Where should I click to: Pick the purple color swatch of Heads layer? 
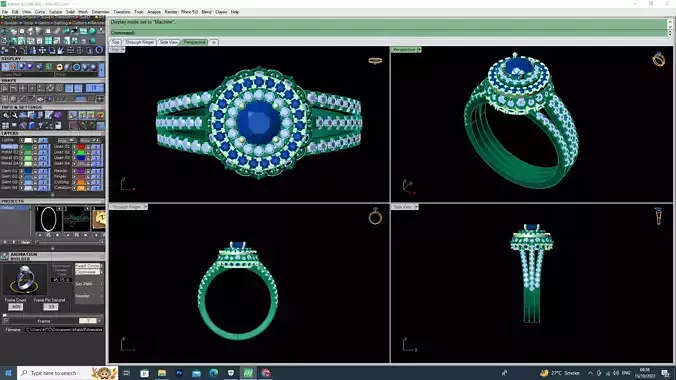(81, 171)
